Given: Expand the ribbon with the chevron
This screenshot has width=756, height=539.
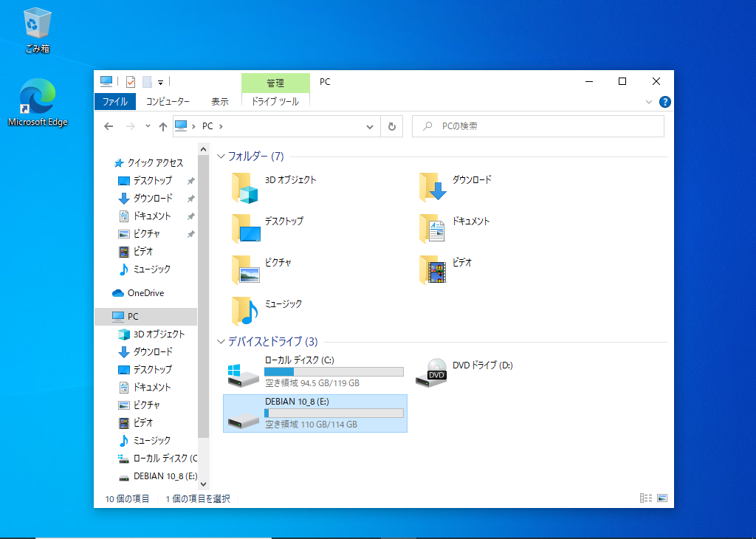Looking at the screenshot, I should [x=649, y=102].
